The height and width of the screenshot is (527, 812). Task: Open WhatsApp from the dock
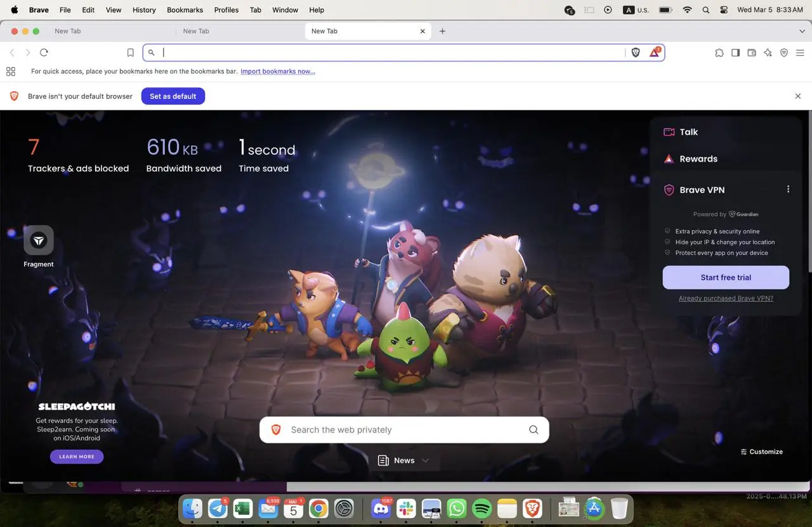point(457,508)
